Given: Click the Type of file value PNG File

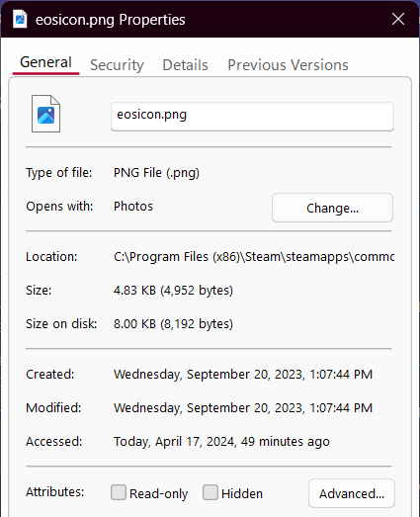Looking at the screenshot, I should point(156,173).
